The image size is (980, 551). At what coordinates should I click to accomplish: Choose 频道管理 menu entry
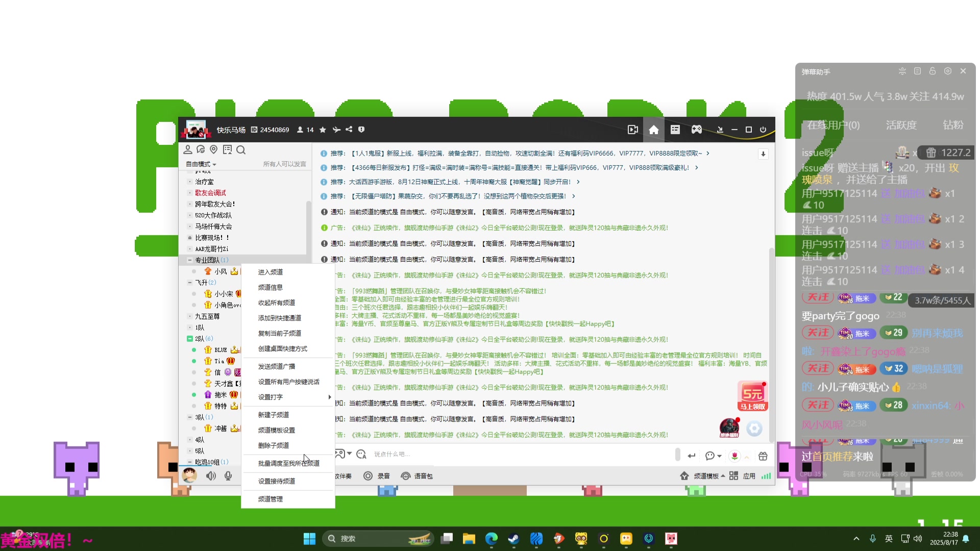coord(288,499)
